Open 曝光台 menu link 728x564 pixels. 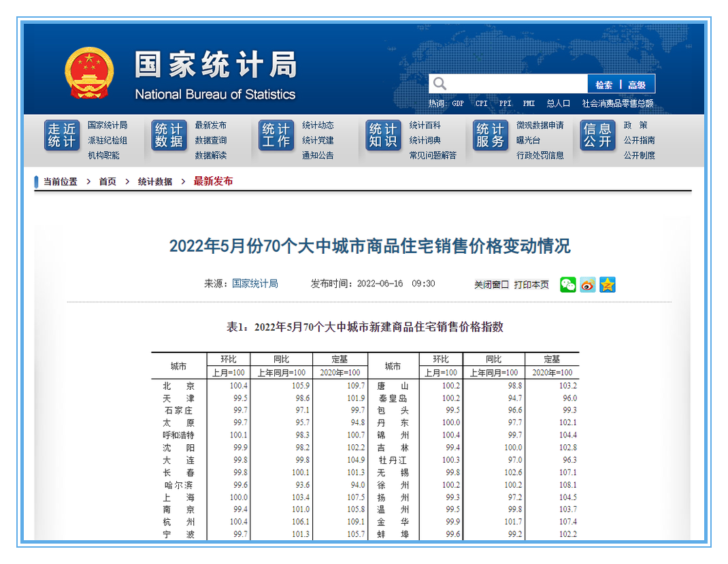tap(529, 140)
